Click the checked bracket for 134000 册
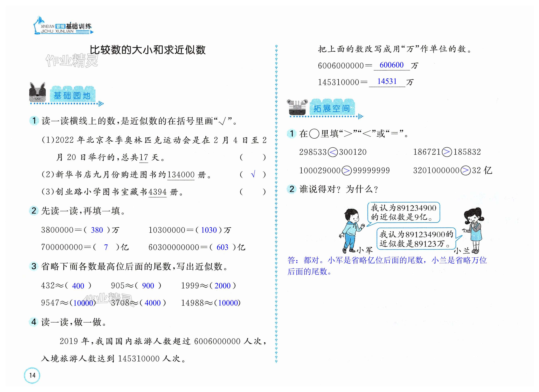The height and width of the screenshot is (392, 539). click(x=253, y=175)
